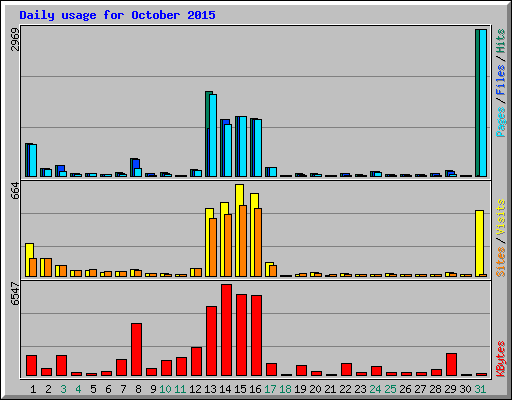Select the red KBytes bar for day 8
This screenshot has width=512, height=400.
click(136, 349)
